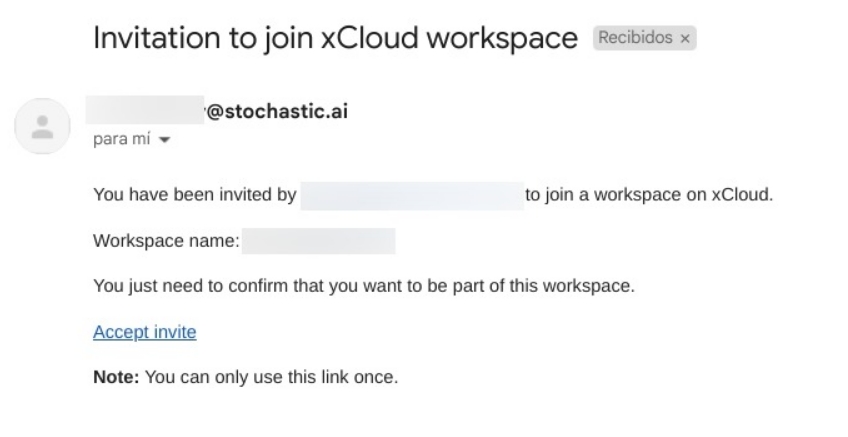Open the Recibidos label

(x=635, y=38)
